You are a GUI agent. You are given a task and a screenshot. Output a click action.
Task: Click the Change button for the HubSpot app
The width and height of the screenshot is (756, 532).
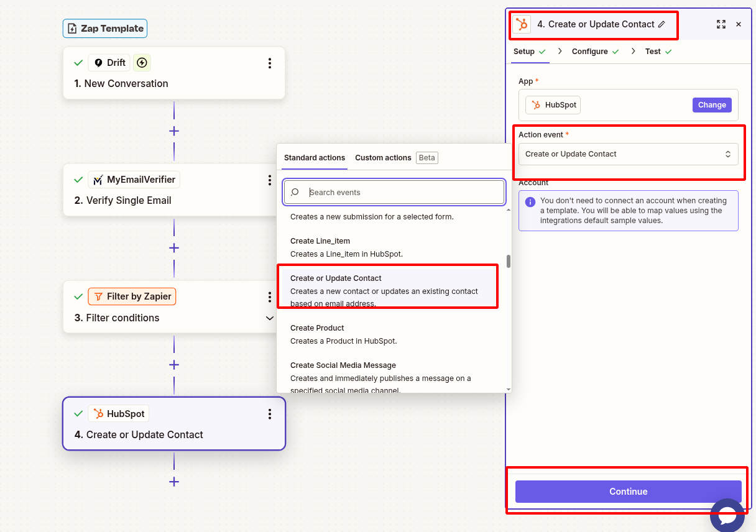pos(711,104)
